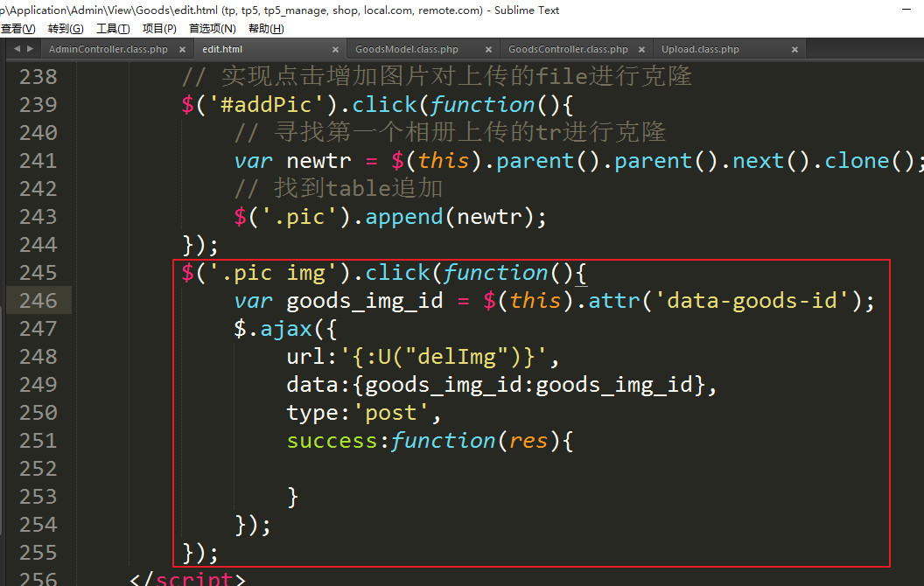Close the GoodsModel.class.php tab
The height and width of the screenshot is (586, 924).
point(488,50)
